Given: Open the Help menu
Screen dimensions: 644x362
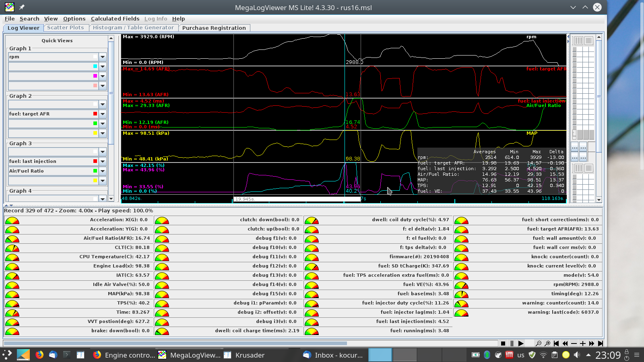Looking at the screenshot, I should (x=178, y=19).
